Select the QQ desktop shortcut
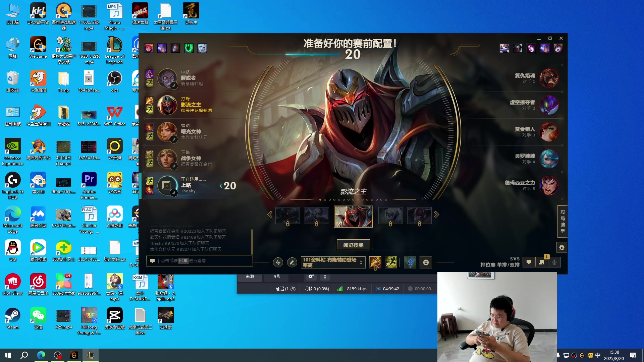 point(13,251)
